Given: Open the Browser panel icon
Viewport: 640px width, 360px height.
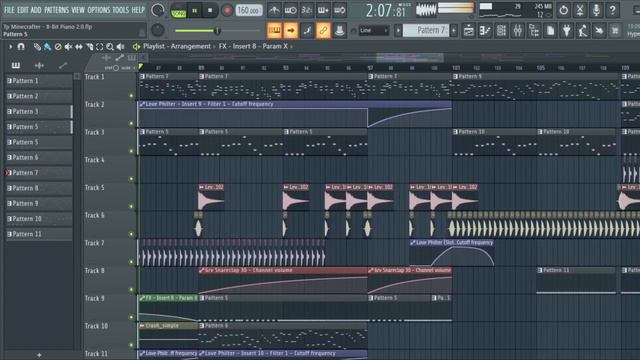Looking at the screenshot, I should (534, 30).
